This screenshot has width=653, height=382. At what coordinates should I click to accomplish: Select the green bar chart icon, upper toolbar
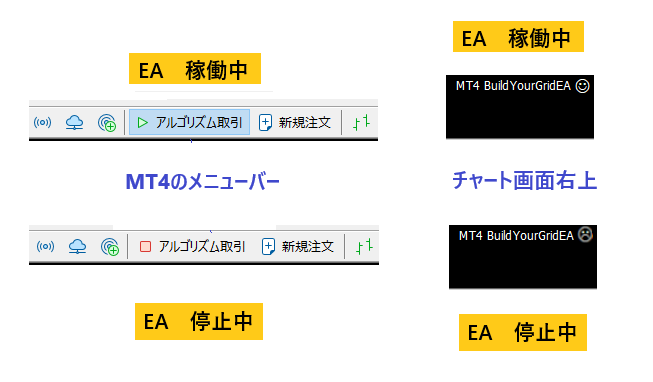[x=361, y=122]
